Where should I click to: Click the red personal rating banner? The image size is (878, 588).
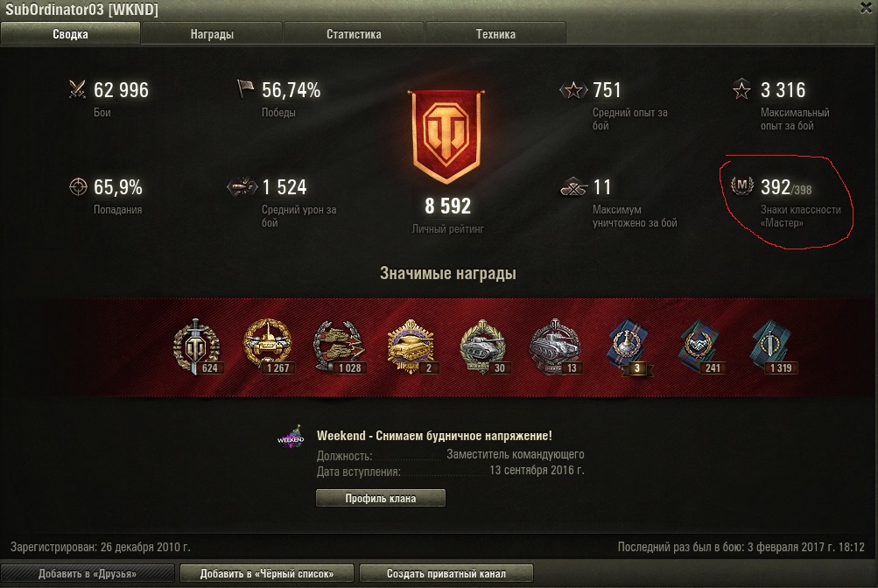[x=446, y=137]
